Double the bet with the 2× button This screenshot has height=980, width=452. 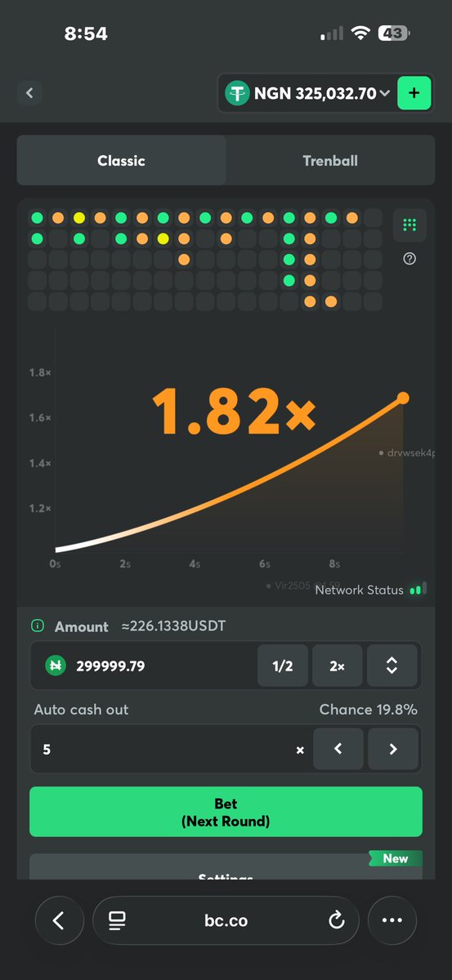[337, 666]
